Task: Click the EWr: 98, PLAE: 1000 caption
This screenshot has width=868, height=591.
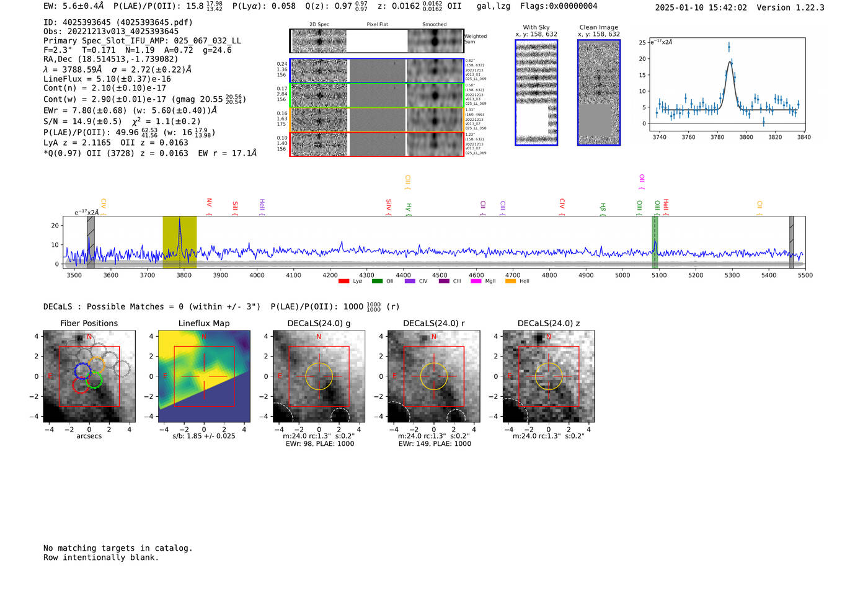Action: pos(319,444)
